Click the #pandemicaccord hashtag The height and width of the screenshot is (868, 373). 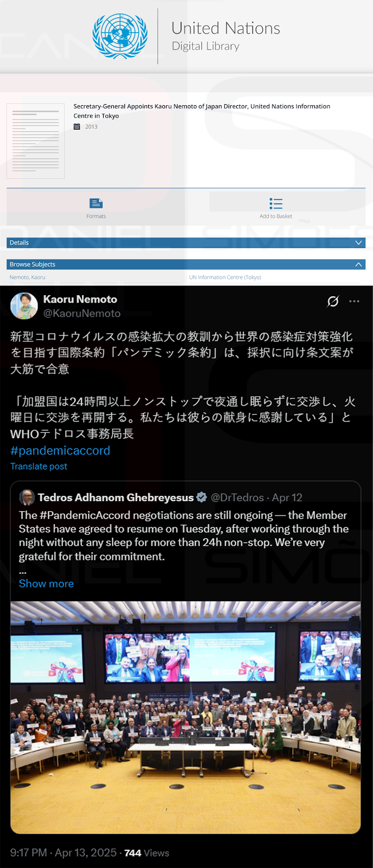pos(60,450)
